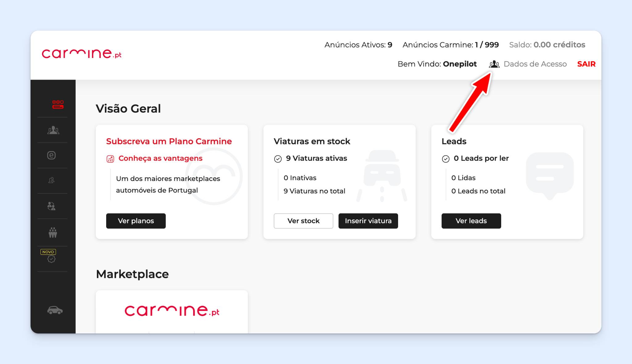This screenshot has height=364, width=632.
Task: Click the Ver planos button
Action: coord(136,221)
